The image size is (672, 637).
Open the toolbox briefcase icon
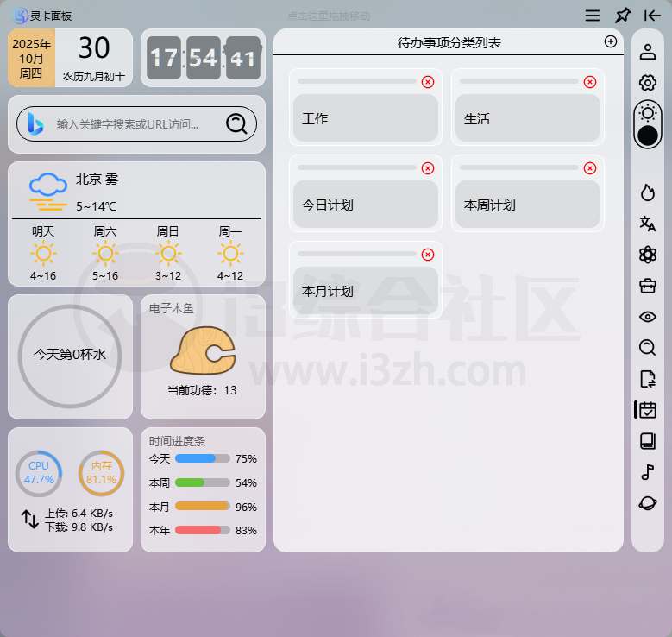[648, 286]
